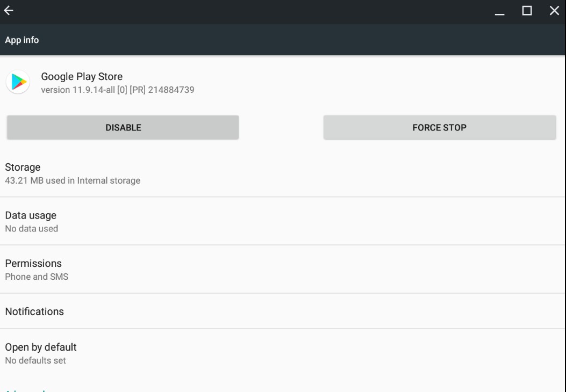The height and width of the screenshot is (392, 566).
Task: Force stop Google Play Store
Action: click(x=440, y=127)
